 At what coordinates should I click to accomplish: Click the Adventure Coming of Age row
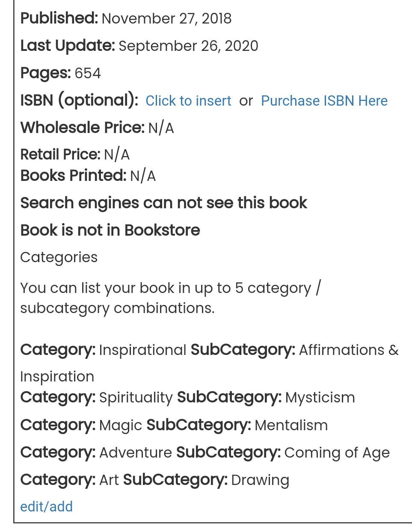[205, 453]
